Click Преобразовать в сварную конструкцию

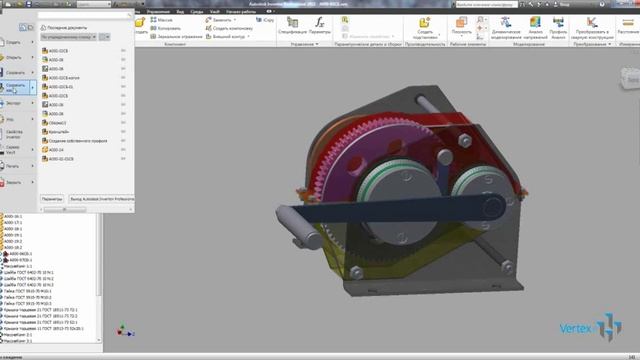[x=592, y=28]
